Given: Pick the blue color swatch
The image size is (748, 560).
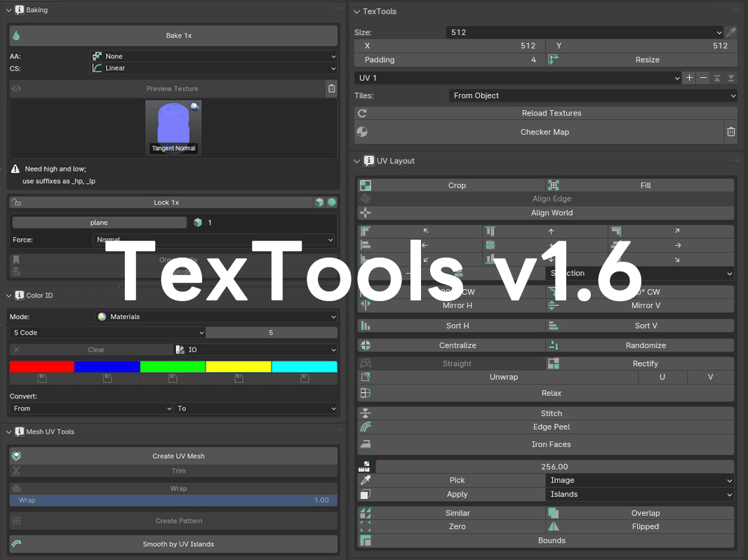Looking at the screenshot, I should click(107, 367).
